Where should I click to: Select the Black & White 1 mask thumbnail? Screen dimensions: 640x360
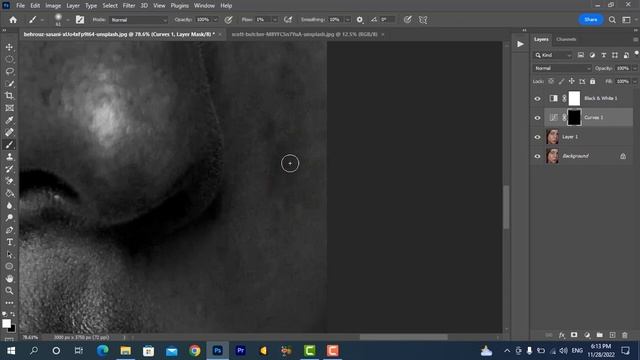(x=574, y=98)
